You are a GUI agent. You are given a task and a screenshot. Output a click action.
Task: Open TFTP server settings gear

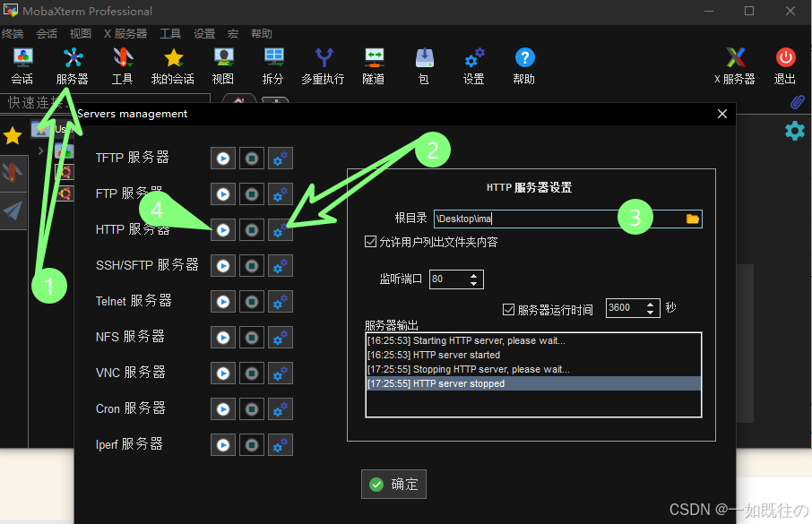pos(281,159)
